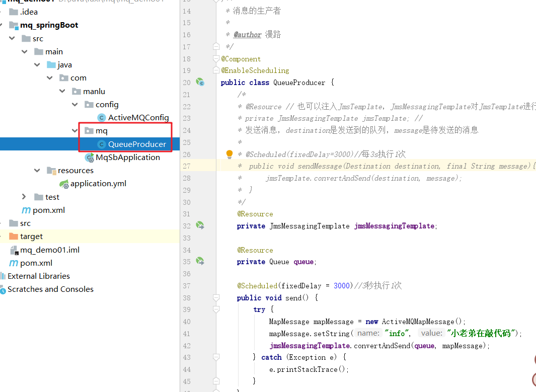Click the .idea folder icon
Screen dimensions: 536x392
click(x=14, y=12)
